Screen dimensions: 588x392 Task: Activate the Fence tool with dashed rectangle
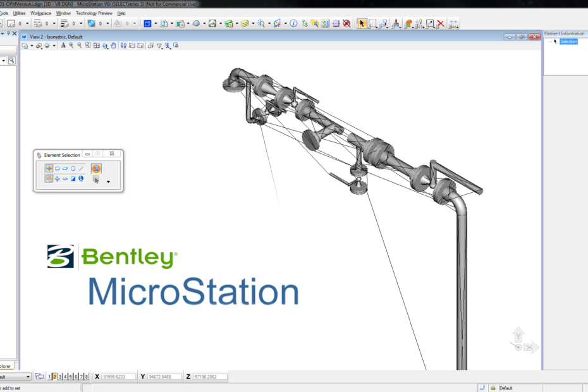[372, 23]
